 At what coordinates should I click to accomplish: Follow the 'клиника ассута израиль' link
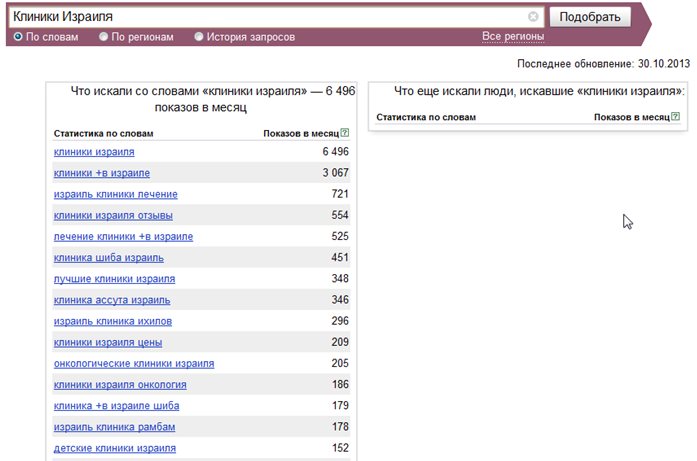[112, 300]
